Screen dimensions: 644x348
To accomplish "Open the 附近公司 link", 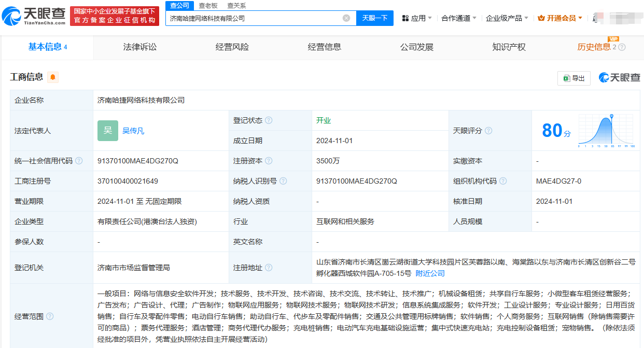I will [x=430, y=273].
